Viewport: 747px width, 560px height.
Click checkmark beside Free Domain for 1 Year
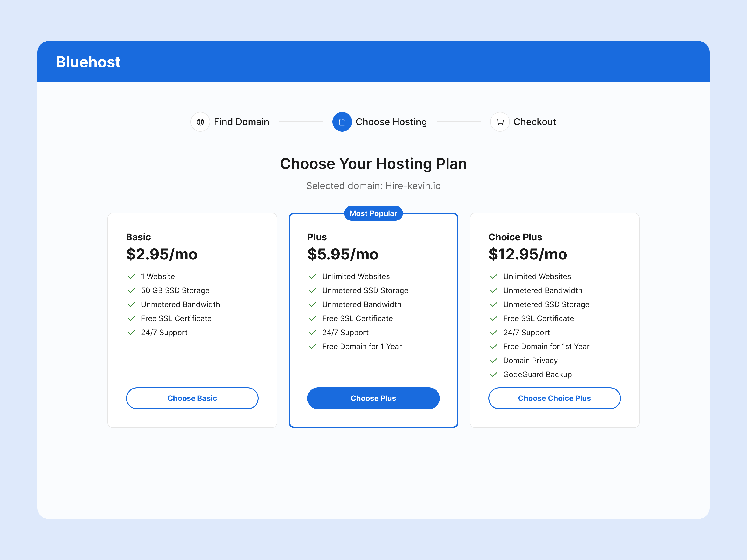313,346
